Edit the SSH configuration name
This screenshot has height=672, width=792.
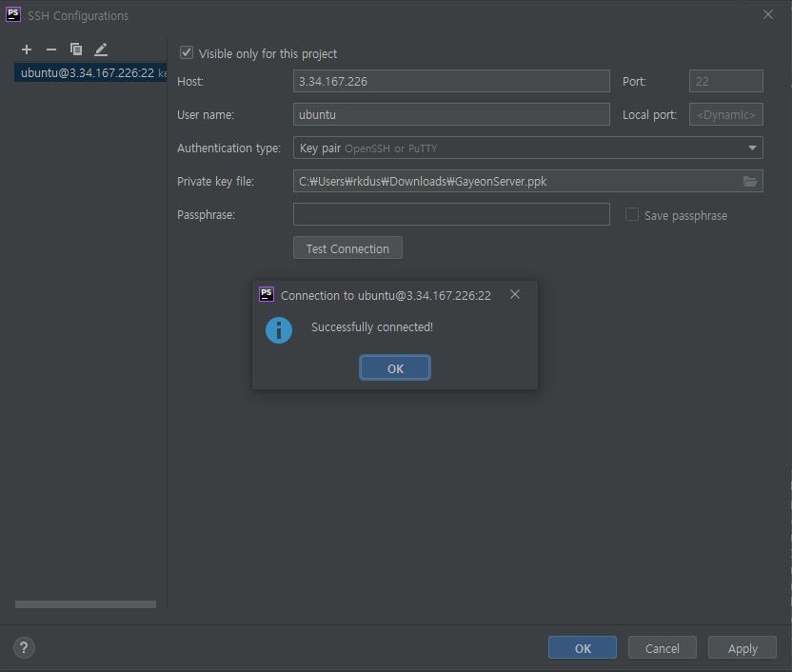click(x=100, y=49)
